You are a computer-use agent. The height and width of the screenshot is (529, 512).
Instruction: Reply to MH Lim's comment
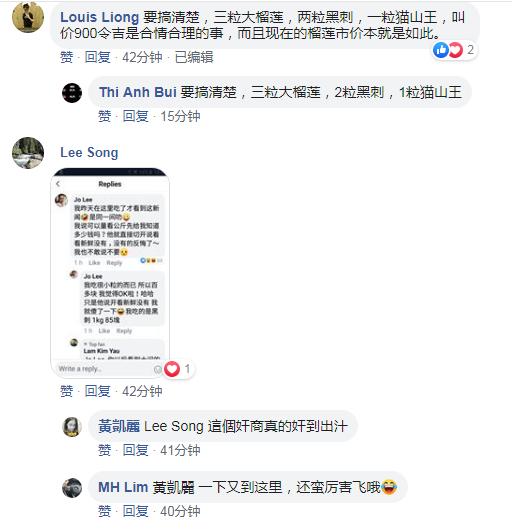pos(136,511)
